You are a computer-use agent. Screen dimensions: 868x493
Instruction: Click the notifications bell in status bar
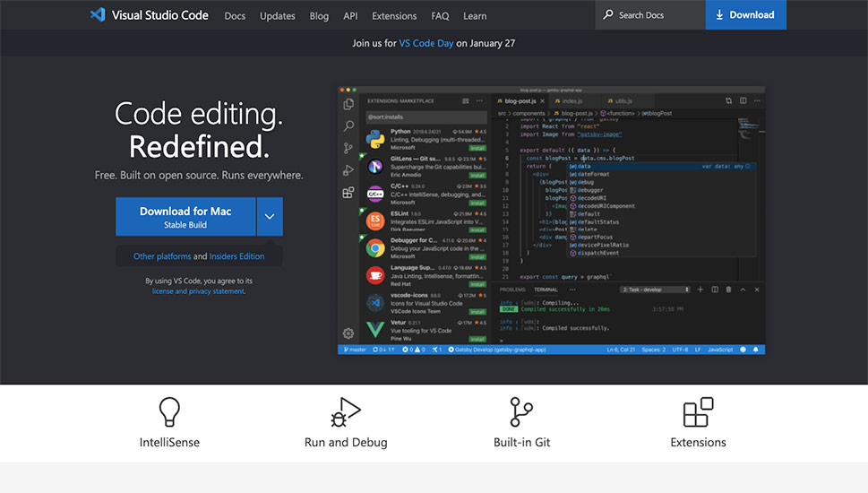[x=756, y=350]
